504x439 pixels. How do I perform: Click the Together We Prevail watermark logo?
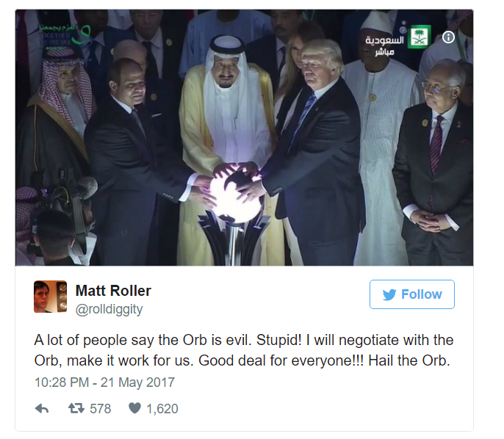click(x=65, y=36)
